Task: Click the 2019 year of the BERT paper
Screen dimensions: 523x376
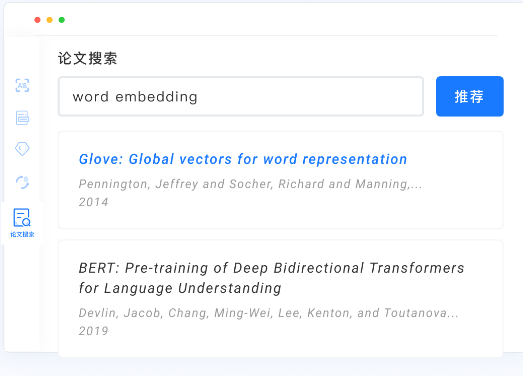Action: [93, 331]
